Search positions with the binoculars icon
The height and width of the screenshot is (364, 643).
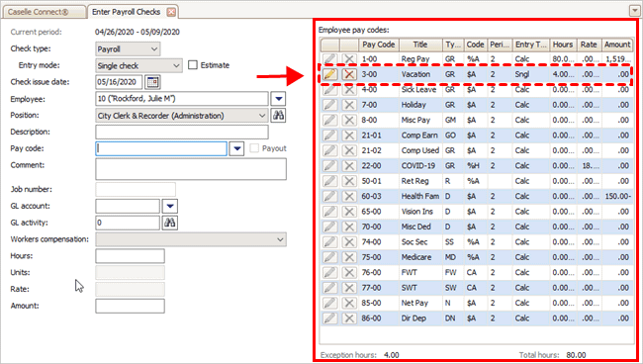point(278,115)
